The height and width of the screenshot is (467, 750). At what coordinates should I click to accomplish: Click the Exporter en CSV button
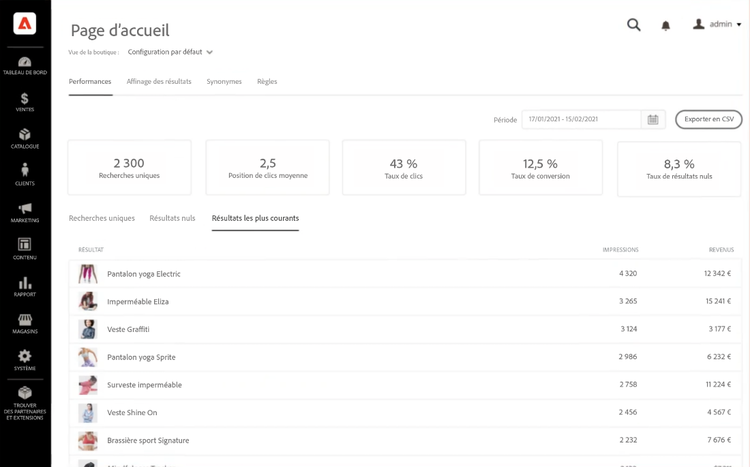(x=709, y=120)
